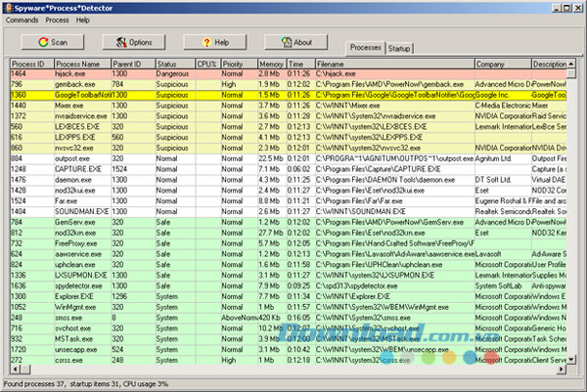Sort list by Memory column header
587x392 pixels.
coord(271,64)
